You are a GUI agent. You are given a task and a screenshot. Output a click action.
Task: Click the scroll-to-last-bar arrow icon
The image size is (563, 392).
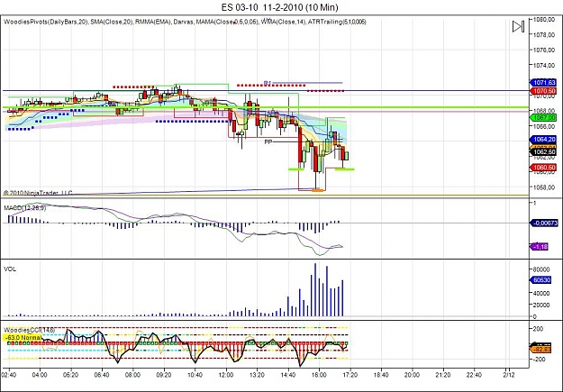coord(518,27)
